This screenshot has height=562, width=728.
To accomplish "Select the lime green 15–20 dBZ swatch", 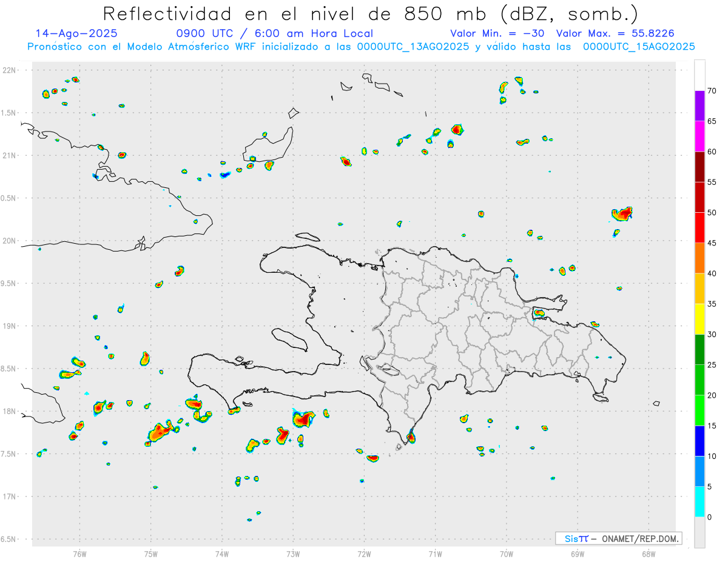I will (x=699, y=410).
